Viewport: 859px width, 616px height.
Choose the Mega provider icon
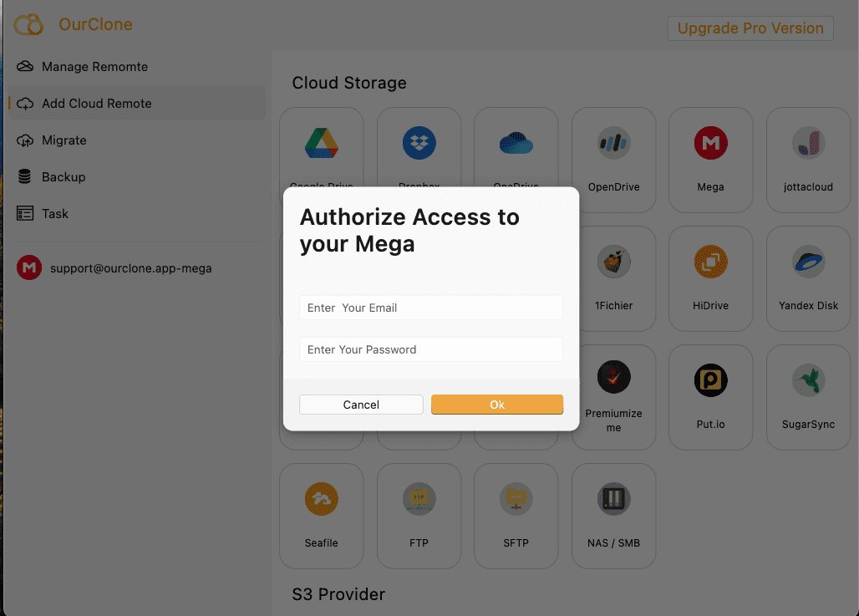(710, 143)
